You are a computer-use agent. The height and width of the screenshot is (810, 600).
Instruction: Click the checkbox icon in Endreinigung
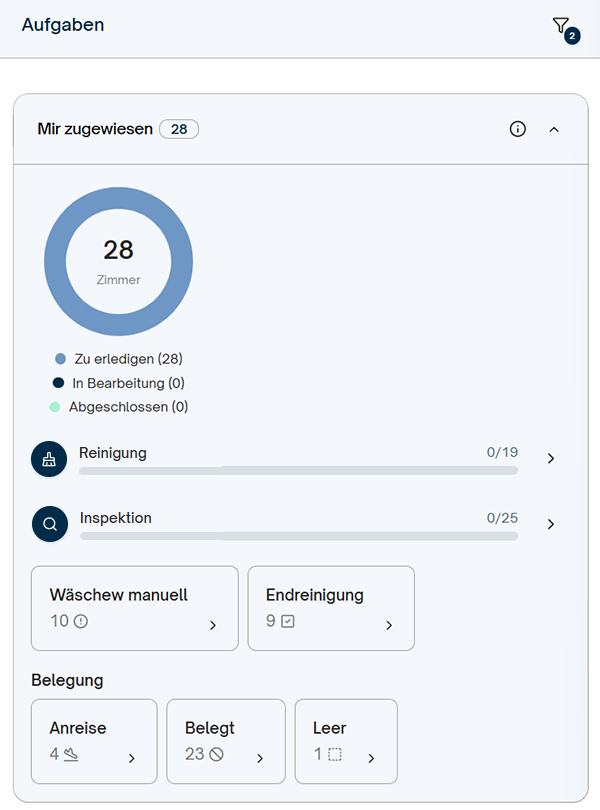288,621
